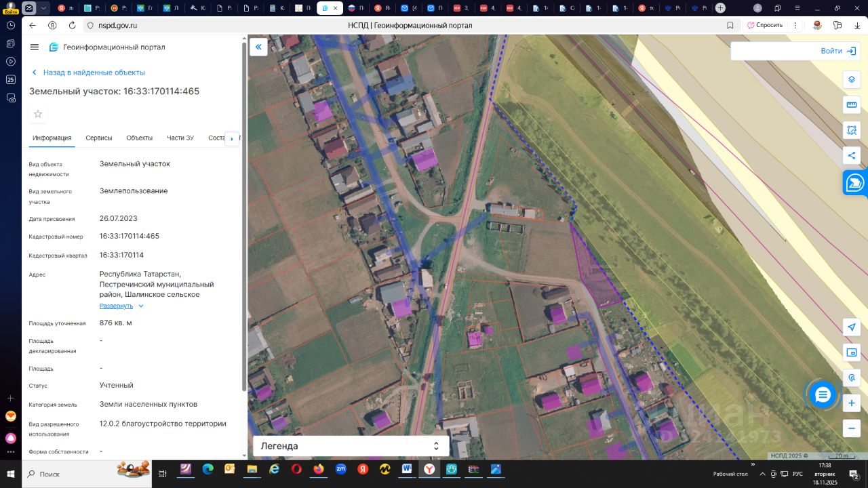The image size is (868, 488).
Task: Click the cadastral number 16:33:170114:465 value
Action: (x=130, y=236)
